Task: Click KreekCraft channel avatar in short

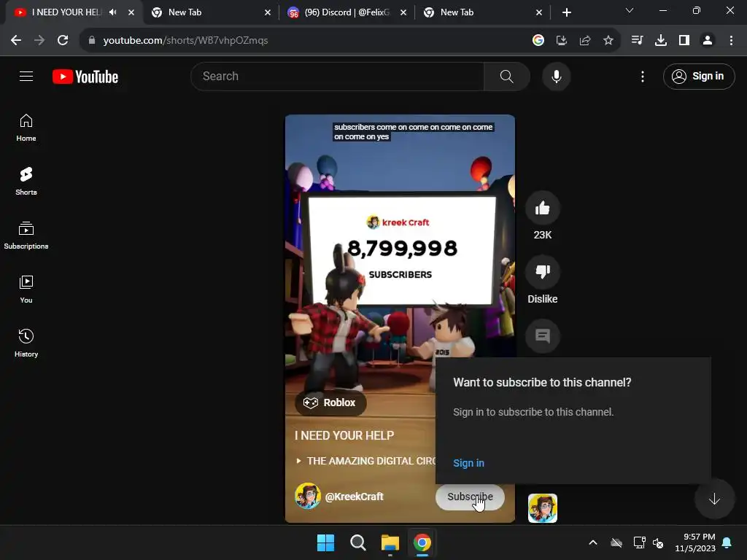Action: tap(308, 496)
